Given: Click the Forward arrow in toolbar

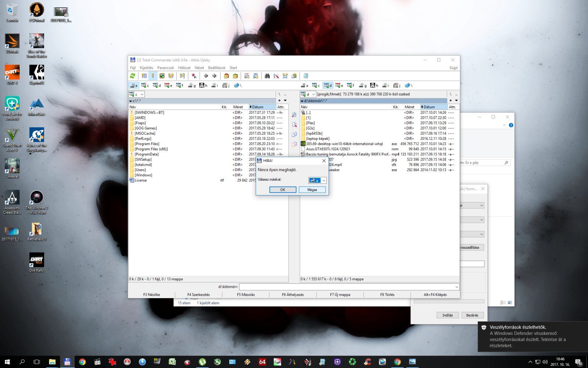Looking at the screenshot, I should [x=214, y=76].
